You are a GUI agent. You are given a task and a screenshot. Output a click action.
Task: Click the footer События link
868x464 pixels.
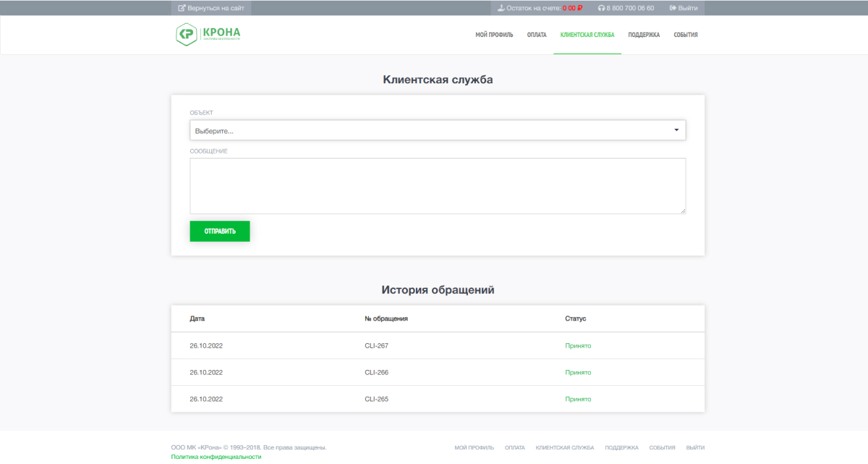tap(662, 447)
